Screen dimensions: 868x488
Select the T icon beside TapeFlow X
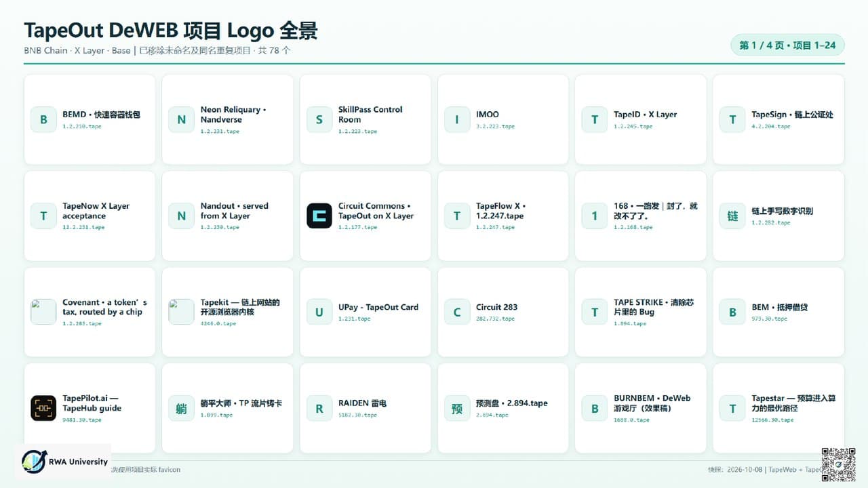pyautogui.click(x=457, y=216)
